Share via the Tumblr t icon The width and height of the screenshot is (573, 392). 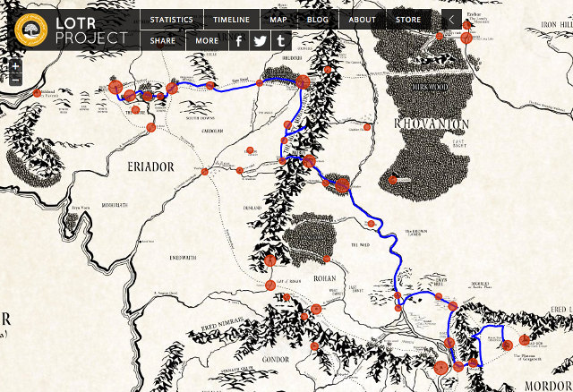pyautogui.click(x=280, y=40)
